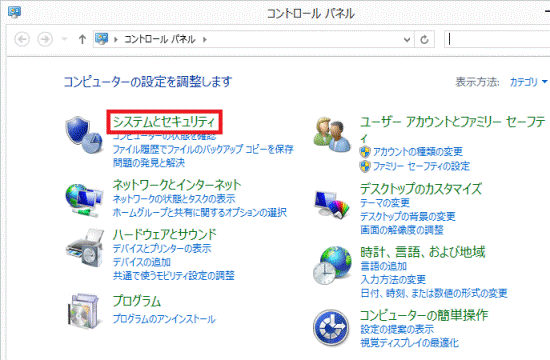Open the Network and Internet globe icon
550x360 pixels.
[x=84, y=200]
